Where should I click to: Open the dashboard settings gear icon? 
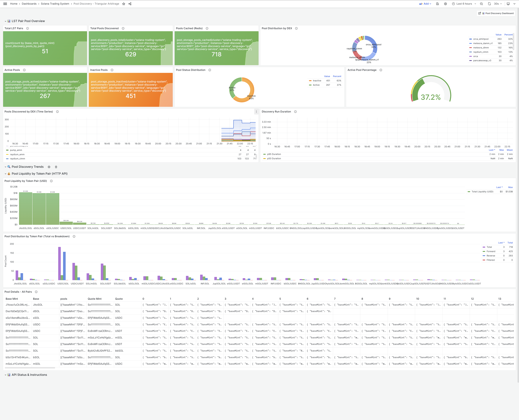click(445, 4)
